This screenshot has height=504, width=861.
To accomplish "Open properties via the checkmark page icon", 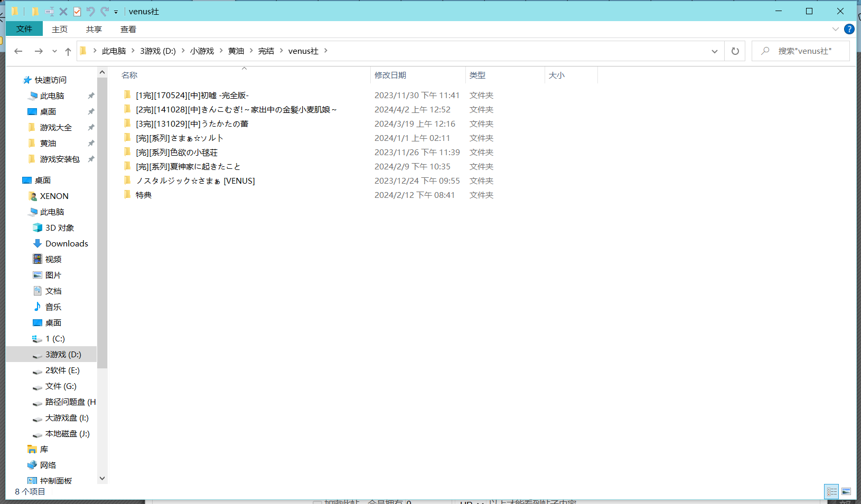I will [77, 12].
